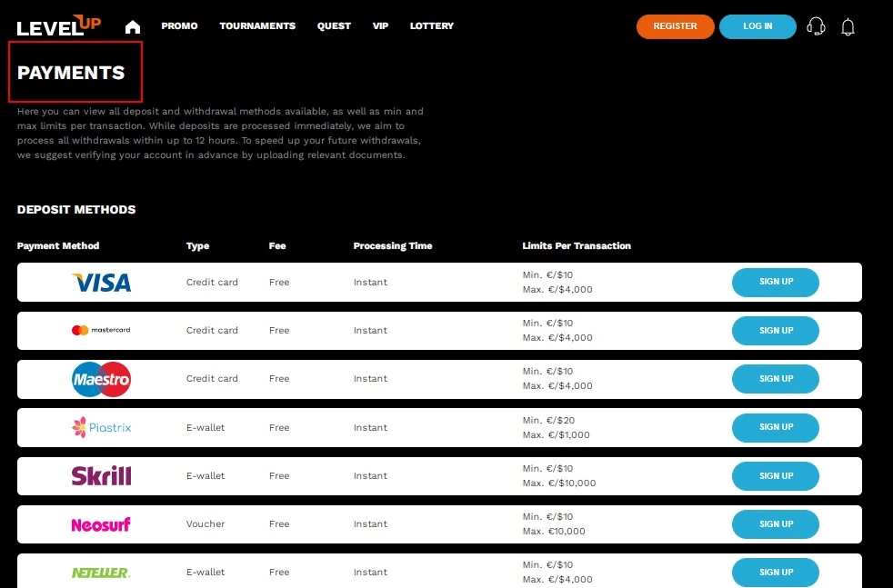This screenshot has height=588, width=893.
Task: Click Free fee in Neteller row
Action: [279, 573]
